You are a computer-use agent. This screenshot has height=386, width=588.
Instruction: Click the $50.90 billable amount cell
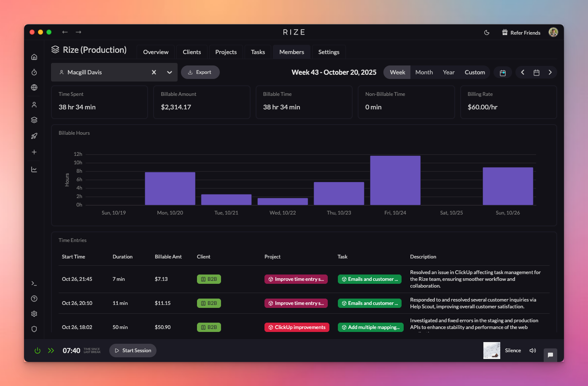163,327
